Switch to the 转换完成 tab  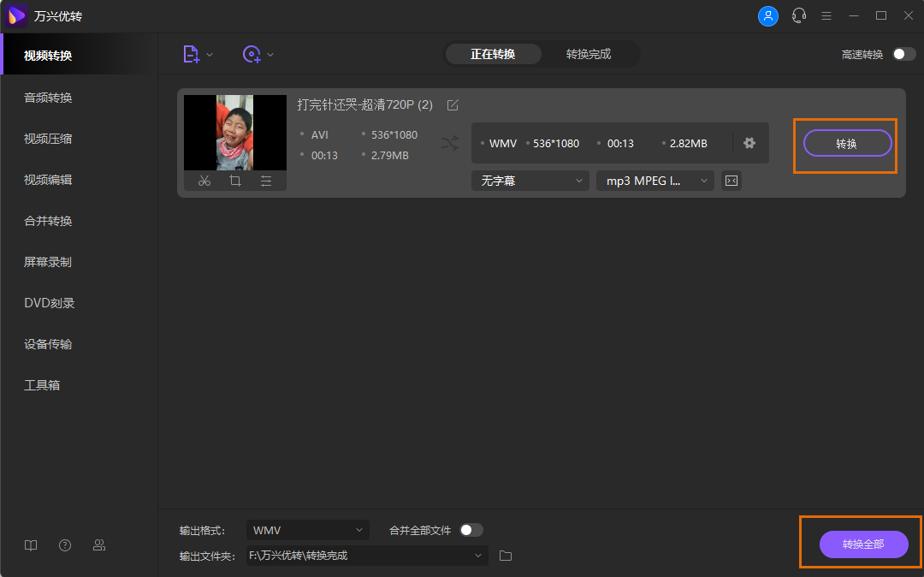pyautogui.click(x=590, y=53)
